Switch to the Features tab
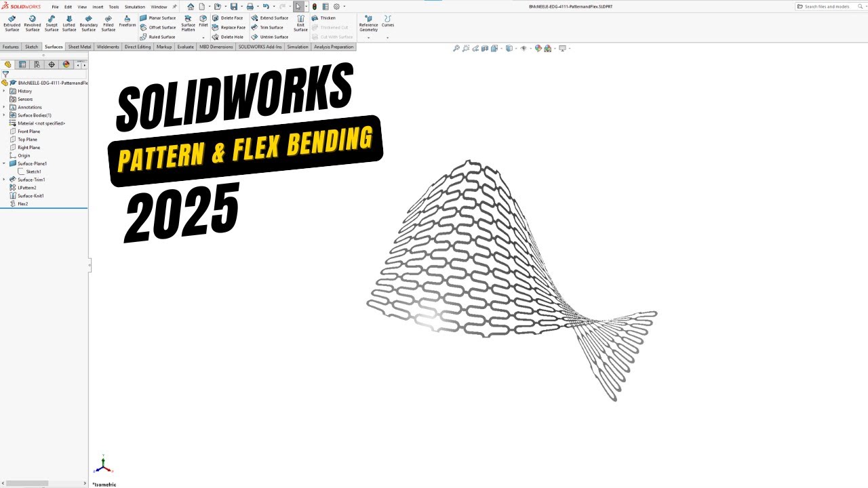This screenshot has height=488, width=868. click(11, 47)
